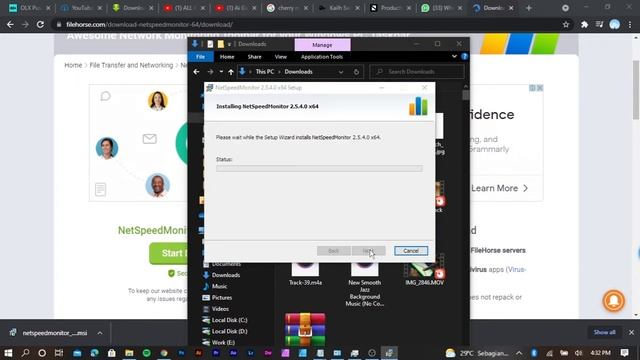640x360 pixels.
Task: Click the Properties icon in Explorer title bar
Action: [210, 44]
